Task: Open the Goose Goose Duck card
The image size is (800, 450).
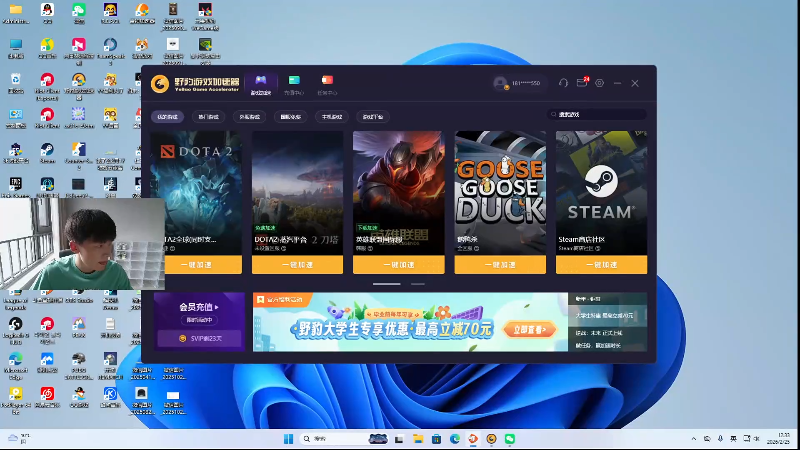Action: [500, 193]
